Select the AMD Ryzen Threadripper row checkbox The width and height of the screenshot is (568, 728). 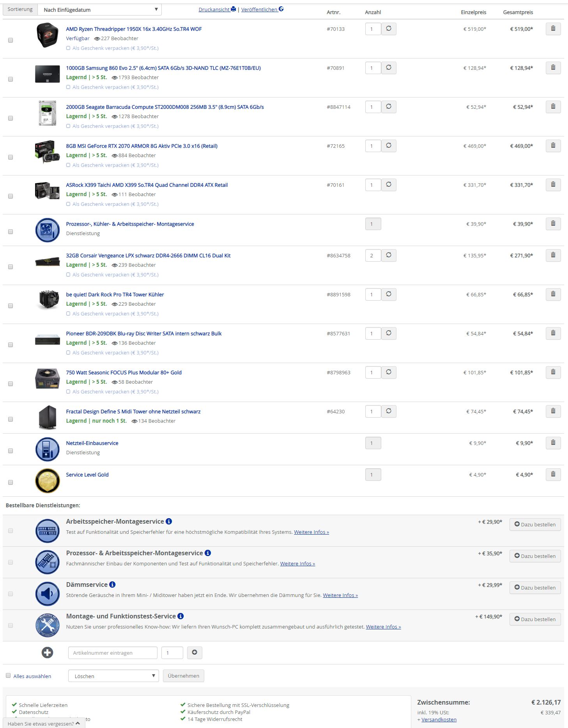(11, 40)
